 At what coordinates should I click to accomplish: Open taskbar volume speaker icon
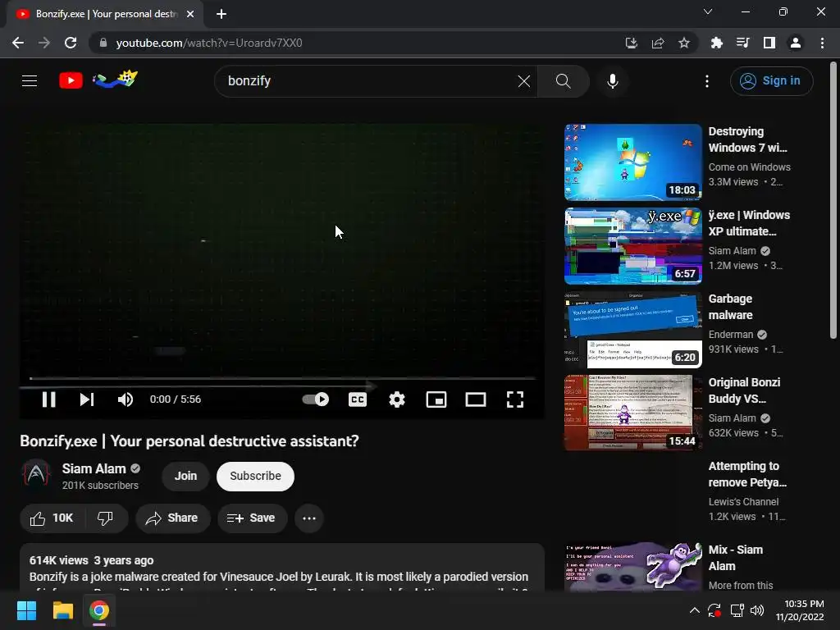pos(757,610)
